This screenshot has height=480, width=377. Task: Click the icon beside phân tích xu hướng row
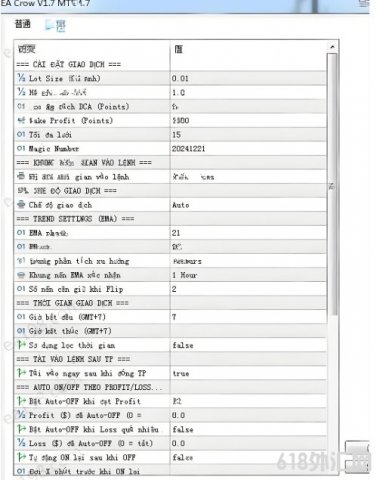pos(21,261)
